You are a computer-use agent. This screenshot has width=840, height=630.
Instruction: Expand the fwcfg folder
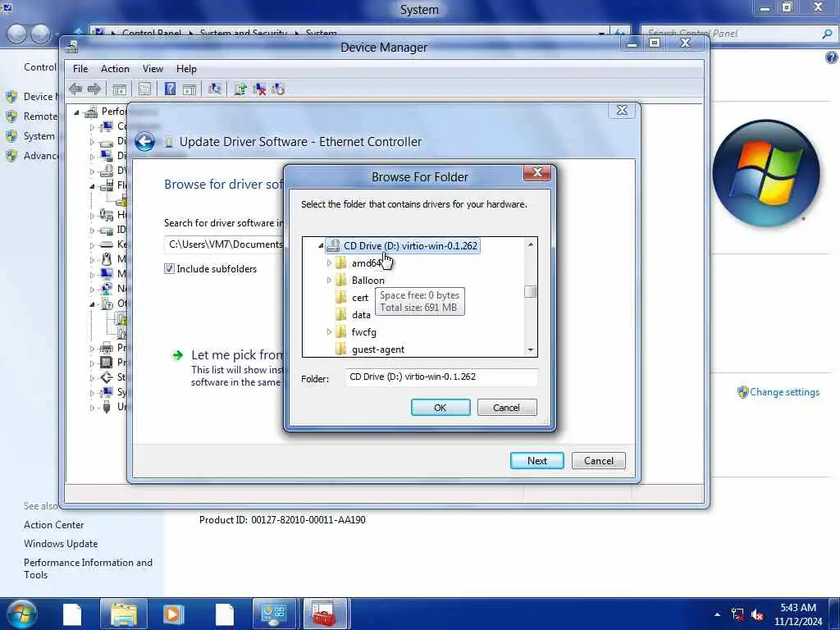[329, 332]
